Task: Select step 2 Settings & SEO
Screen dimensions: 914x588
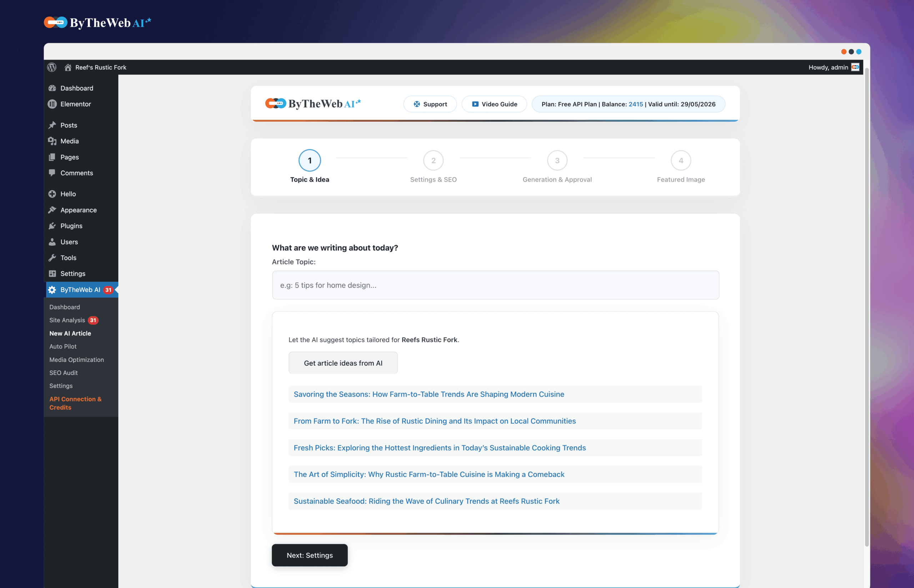Action: 433,166
